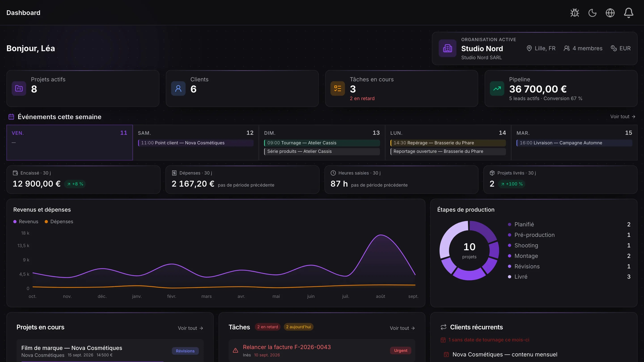644x362 pixels.
Task: Open the bug report icon
Action: pos(574,13)
